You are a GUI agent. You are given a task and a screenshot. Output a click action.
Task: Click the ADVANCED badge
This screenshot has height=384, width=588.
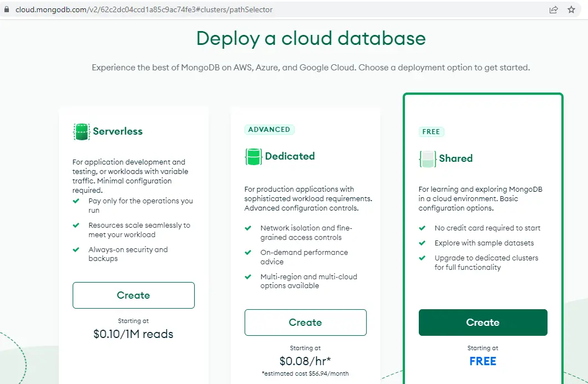[x=269, y=130]
